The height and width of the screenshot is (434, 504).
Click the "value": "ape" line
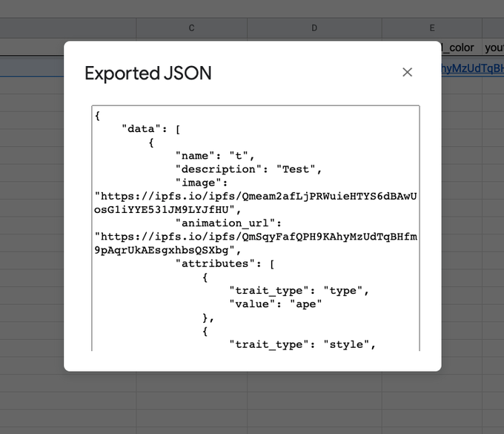[x=276, y=304]
